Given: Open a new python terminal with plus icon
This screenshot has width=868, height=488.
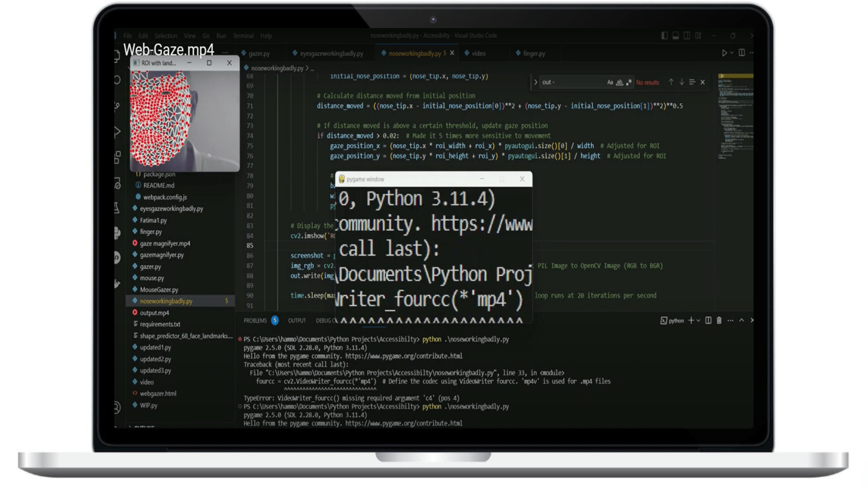Looking at the screenshot, I should click(691, 320).
